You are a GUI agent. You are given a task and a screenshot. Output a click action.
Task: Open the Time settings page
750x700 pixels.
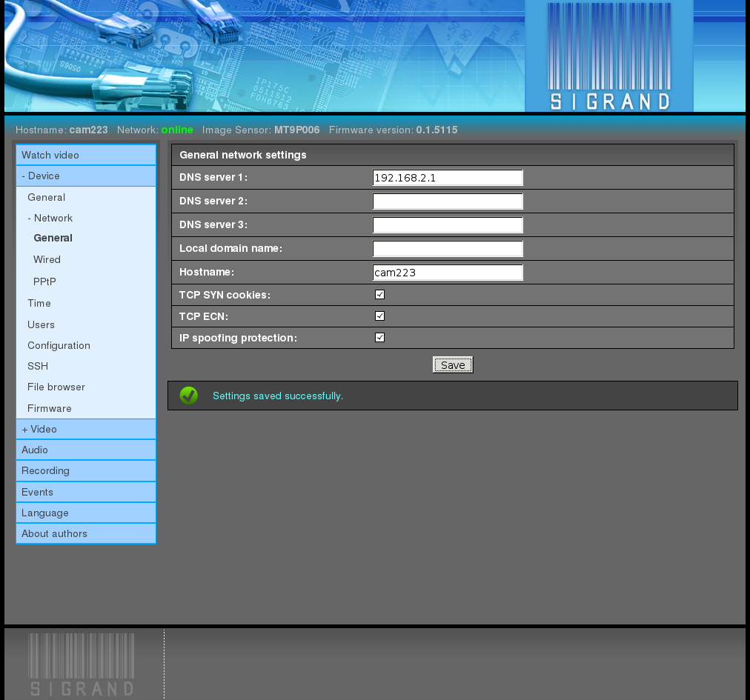39,303
